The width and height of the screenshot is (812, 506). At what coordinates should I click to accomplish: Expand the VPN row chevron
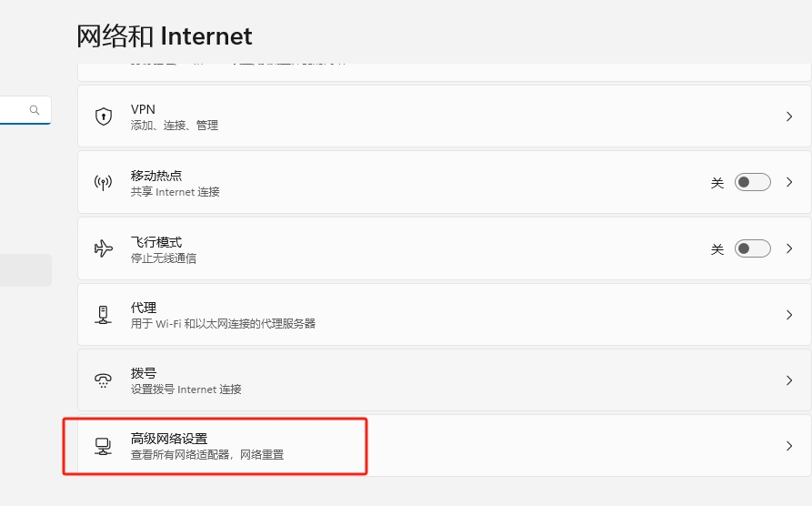click(789, 116)
